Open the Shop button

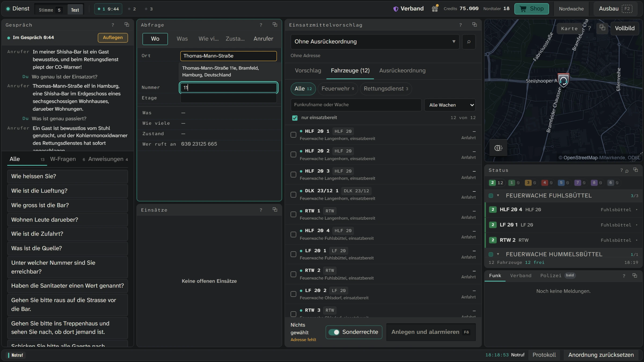click(532, 9)
